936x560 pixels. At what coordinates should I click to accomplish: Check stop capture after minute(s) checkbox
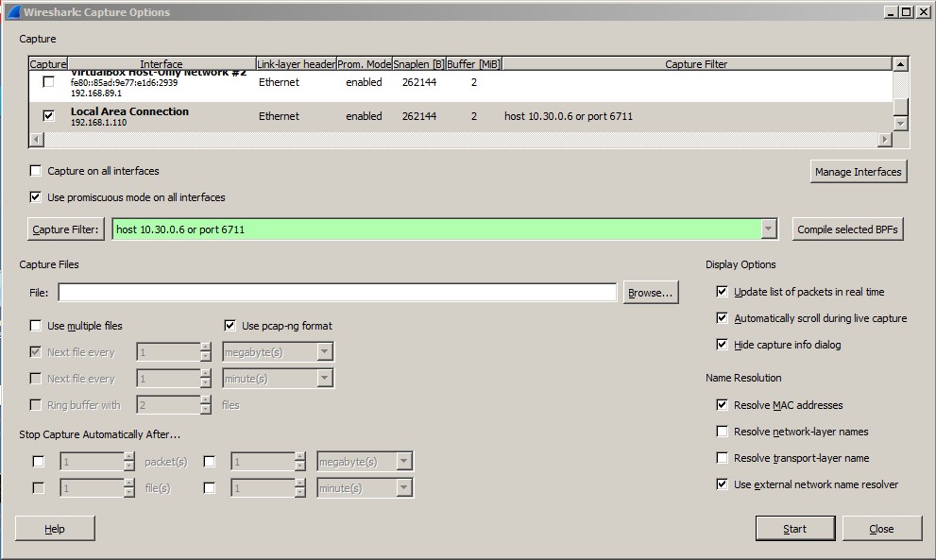pyautogui.click(x=210, y=488)
